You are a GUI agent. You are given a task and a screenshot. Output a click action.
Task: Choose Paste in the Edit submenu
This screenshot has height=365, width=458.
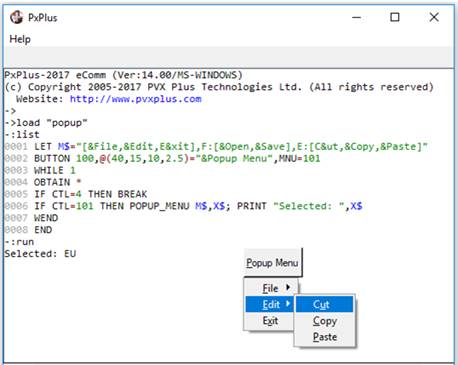(x=324, y=337)
